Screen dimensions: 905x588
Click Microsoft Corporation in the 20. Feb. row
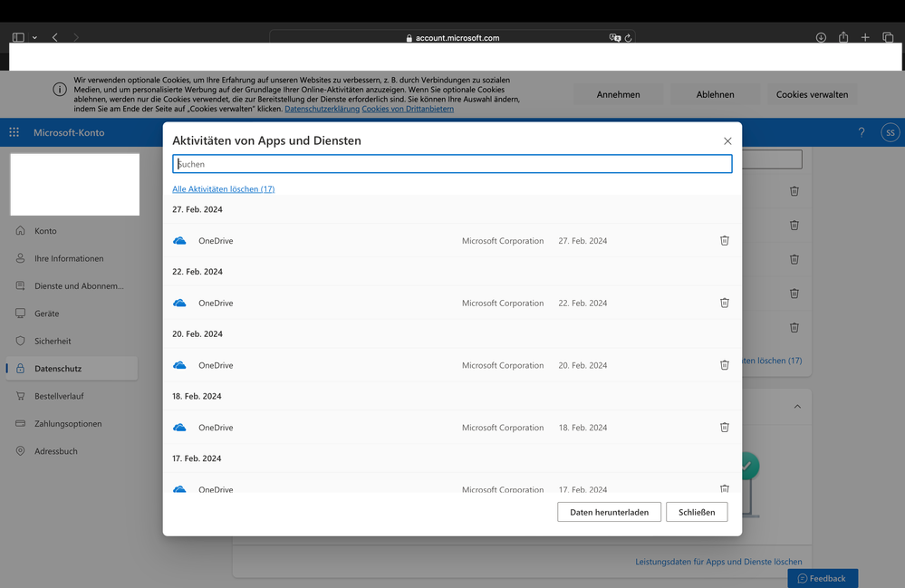tap(503, 365)
